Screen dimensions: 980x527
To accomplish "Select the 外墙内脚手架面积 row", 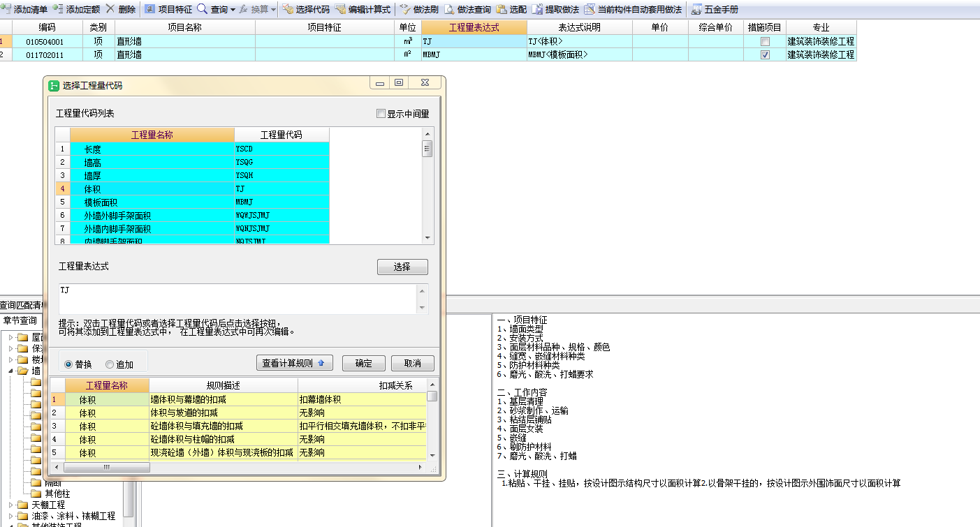I will (192, 228).
